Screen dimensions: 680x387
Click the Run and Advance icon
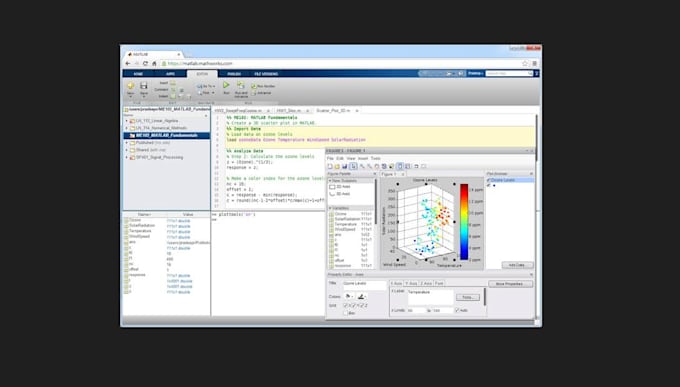pos(241,85)
